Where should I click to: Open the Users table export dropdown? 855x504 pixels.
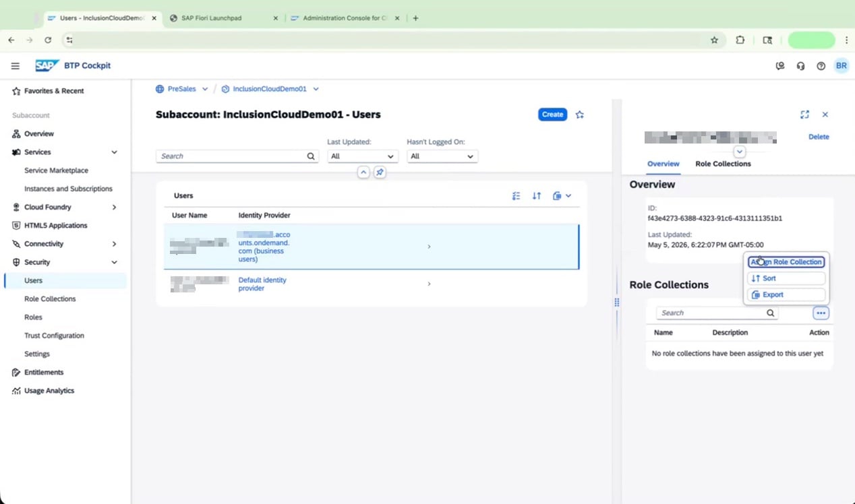point(562,196)
